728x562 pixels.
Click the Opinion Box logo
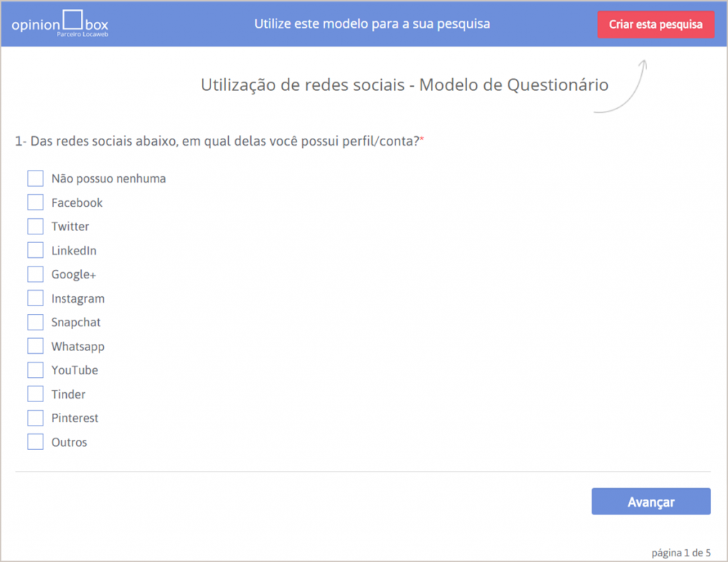(x=59, y=23)
